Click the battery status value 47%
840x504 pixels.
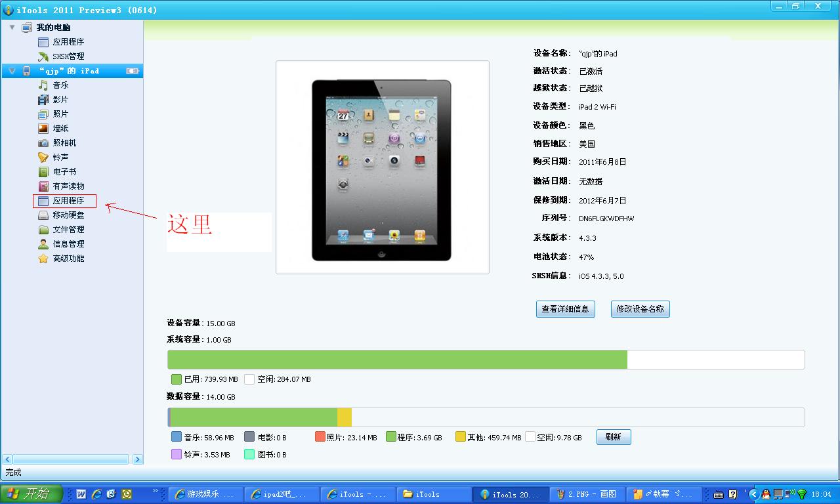586,257
